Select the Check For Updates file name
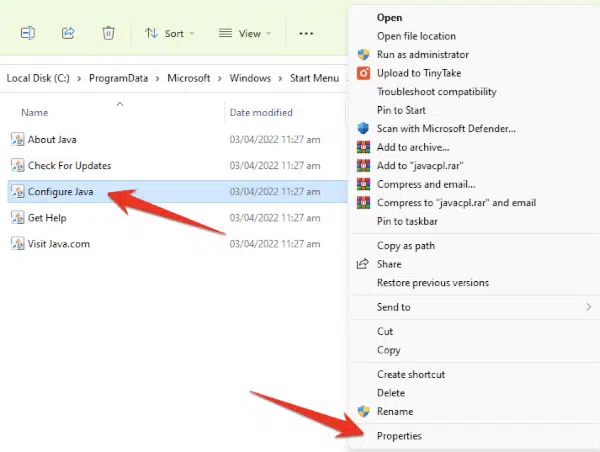This screenshot has width=600, height=452. [69, 166]
